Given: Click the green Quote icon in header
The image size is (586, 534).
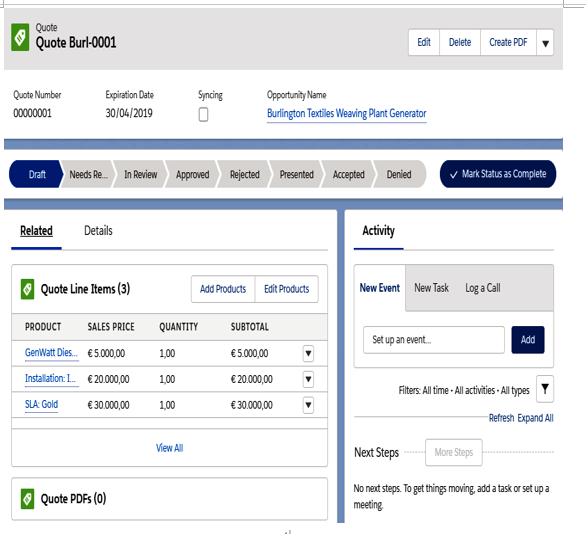Looking at the screenshot, I should click(x=20, y=37).
